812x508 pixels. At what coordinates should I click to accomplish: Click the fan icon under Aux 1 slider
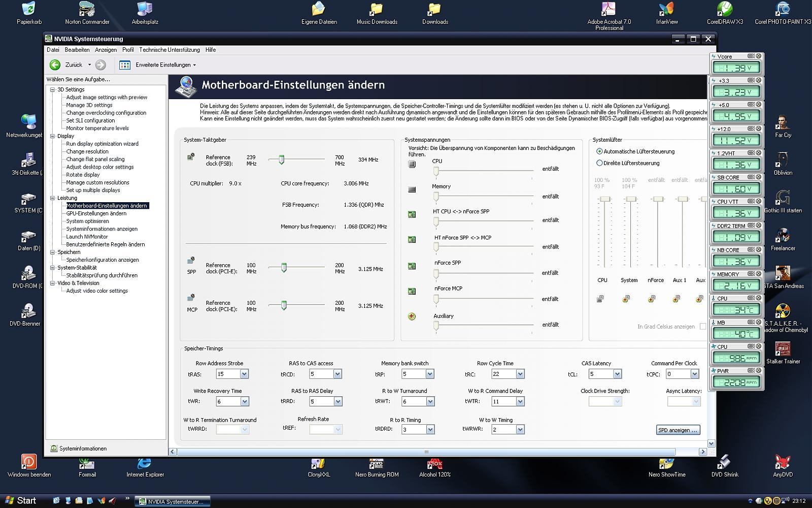click(x=676, y=299)
